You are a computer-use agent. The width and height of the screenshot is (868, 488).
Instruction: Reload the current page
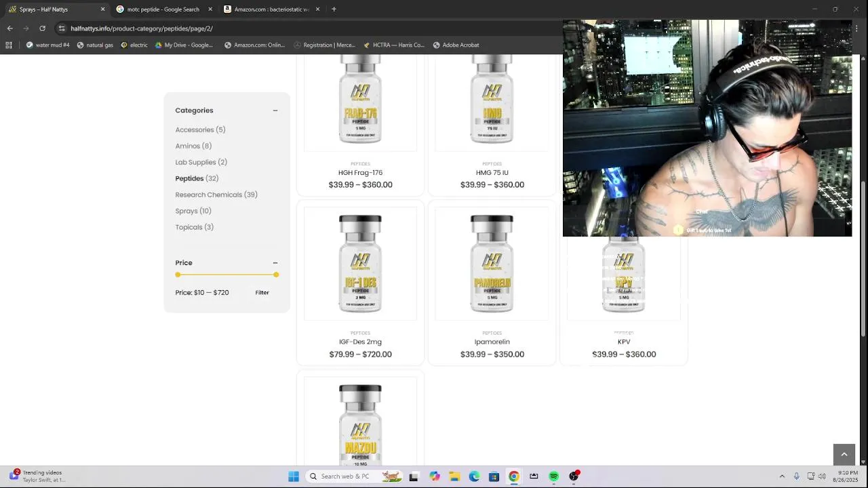pos(42,28)
